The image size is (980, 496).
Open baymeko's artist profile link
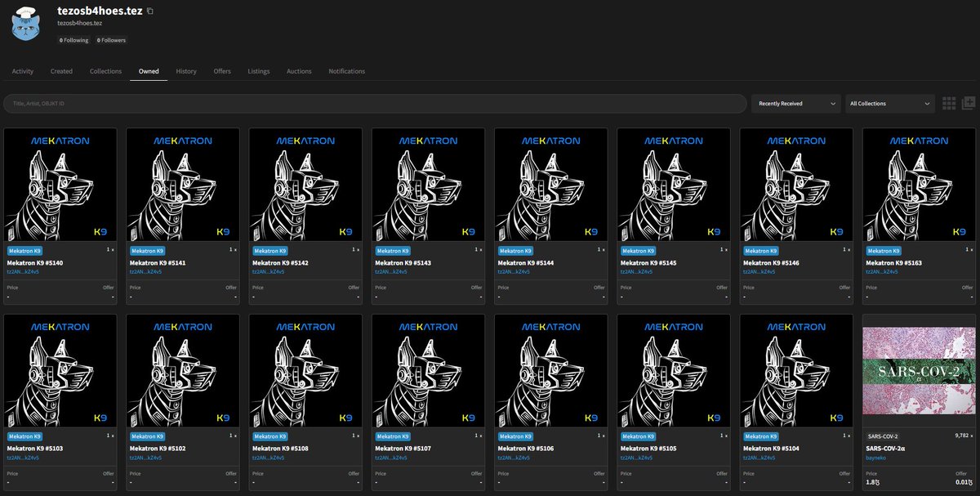[x=875, y=458]
